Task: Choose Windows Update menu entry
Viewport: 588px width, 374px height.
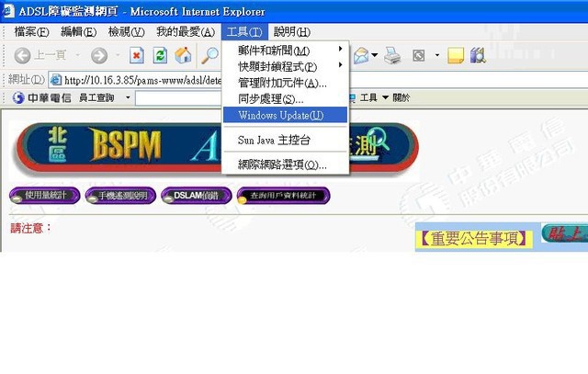Action: click(x=285, y=115)
